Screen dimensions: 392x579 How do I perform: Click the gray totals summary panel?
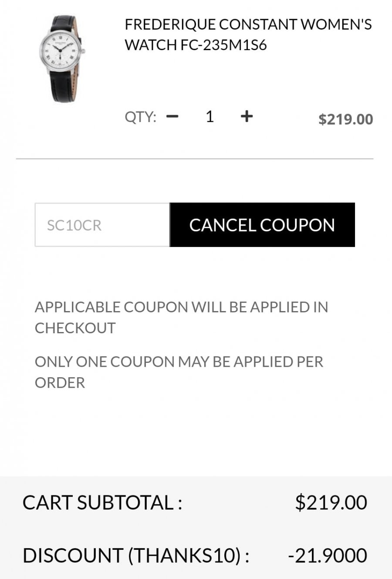tap(196, 528)
